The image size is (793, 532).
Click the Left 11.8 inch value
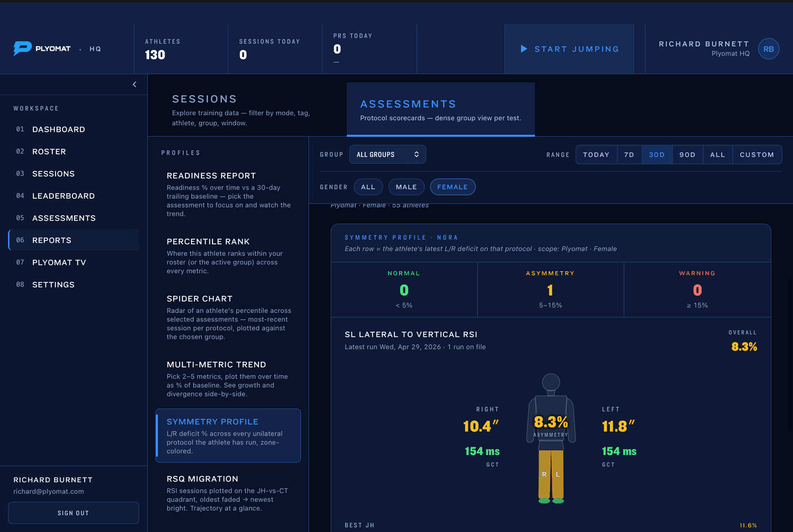point(619,426)
